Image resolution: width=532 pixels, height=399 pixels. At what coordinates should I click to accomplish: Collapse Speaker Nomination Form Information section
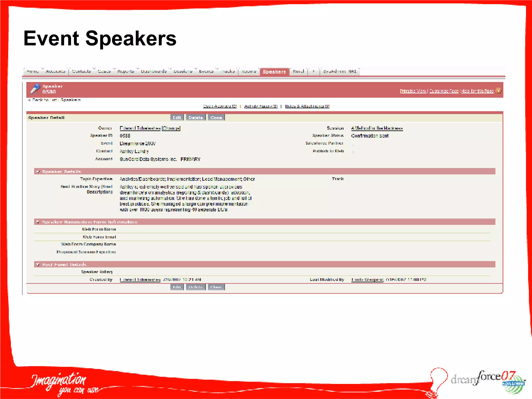click(38, 222)
